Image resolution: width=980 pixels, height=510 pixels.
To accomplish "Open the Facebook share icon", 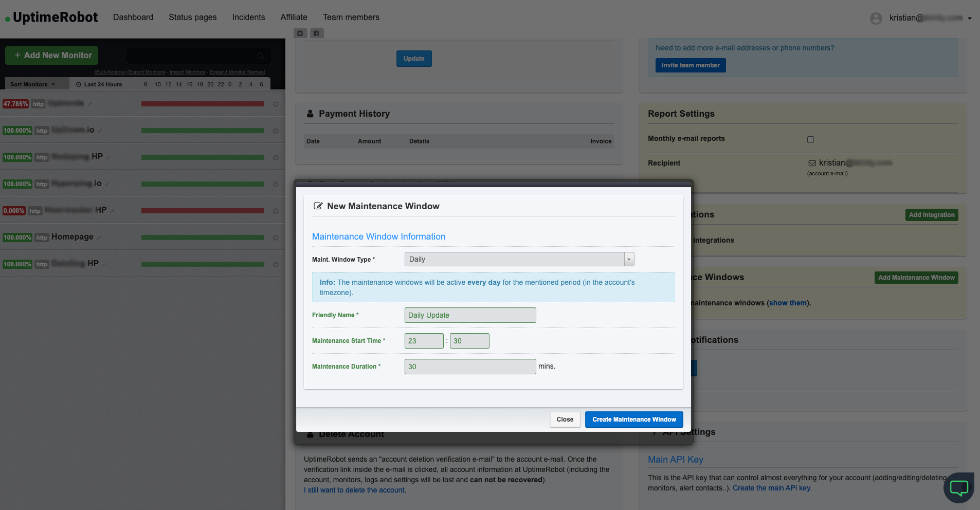I will pos(317,33).
